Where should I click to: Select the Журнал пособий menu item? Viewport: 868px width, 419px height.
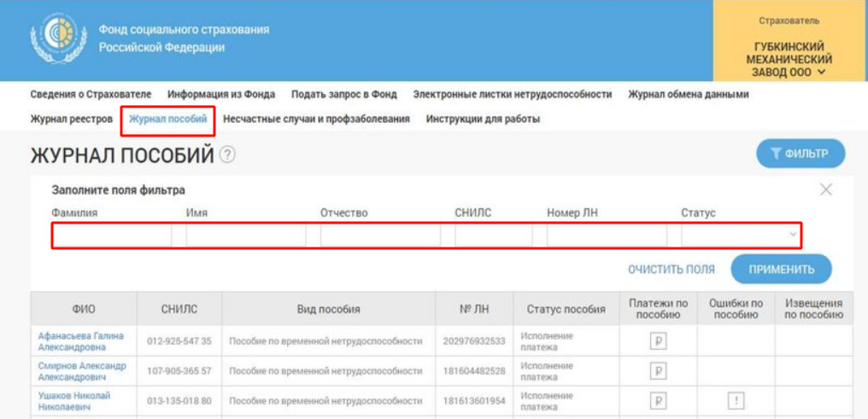pos(167,119)
